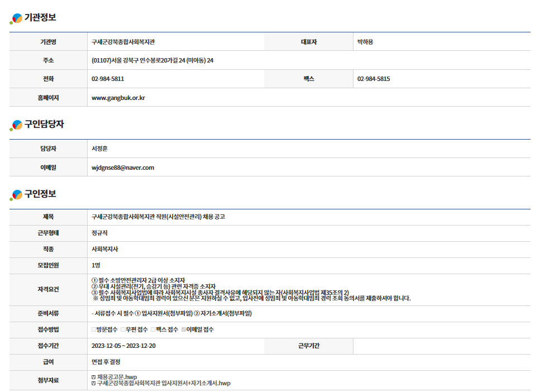Click the 구인정보 section heading icon
This screenshot has height=392, width=540.
point(16,195)
